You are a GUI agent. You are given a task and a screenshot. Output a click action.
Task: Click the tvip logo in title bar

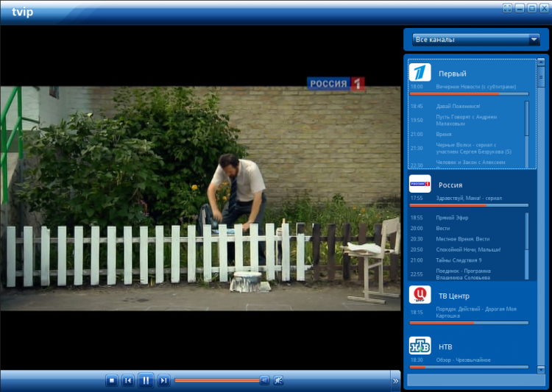(x=23, y=12)
